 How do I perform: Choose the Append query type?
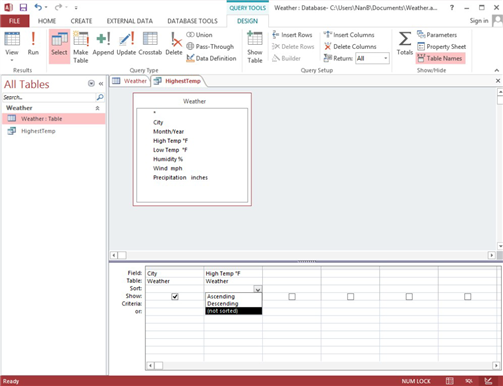pyautogui.click(x=103, y=44)
